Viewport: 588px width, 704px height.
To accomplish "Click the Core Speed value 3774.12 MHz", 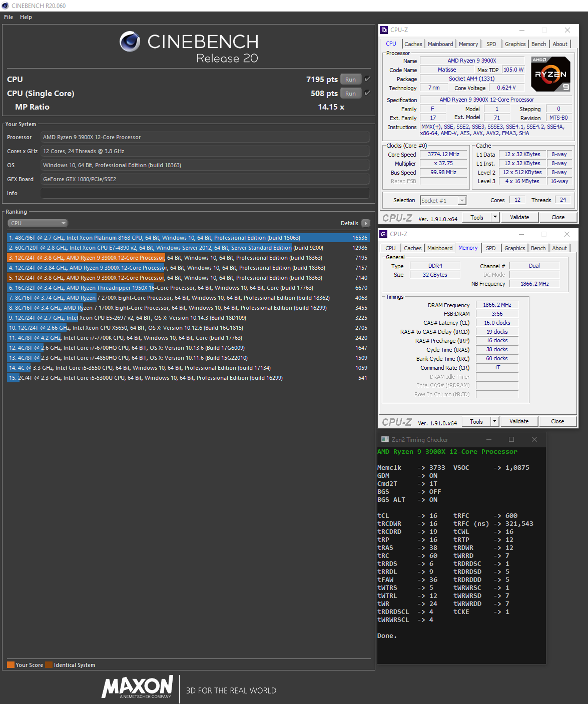I will point(443,154).
